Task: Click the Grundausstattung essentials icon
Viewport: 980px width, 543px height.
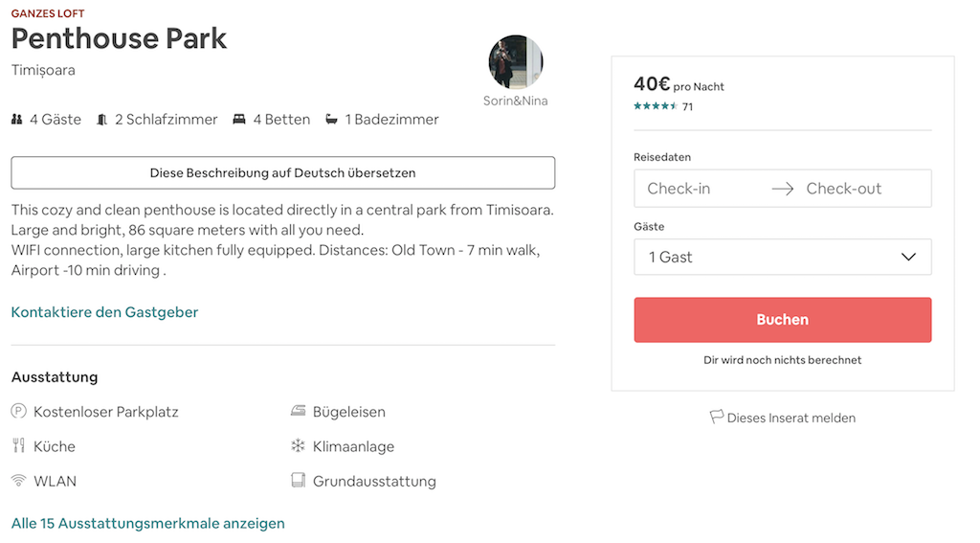Action: 298,481
